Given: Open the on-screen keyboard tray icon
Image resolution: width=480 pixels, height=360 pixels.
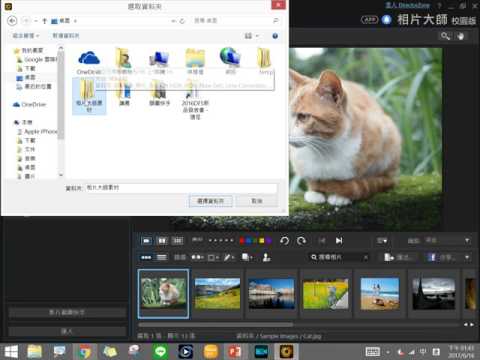Looking at the screenshot, I should 373,352.
